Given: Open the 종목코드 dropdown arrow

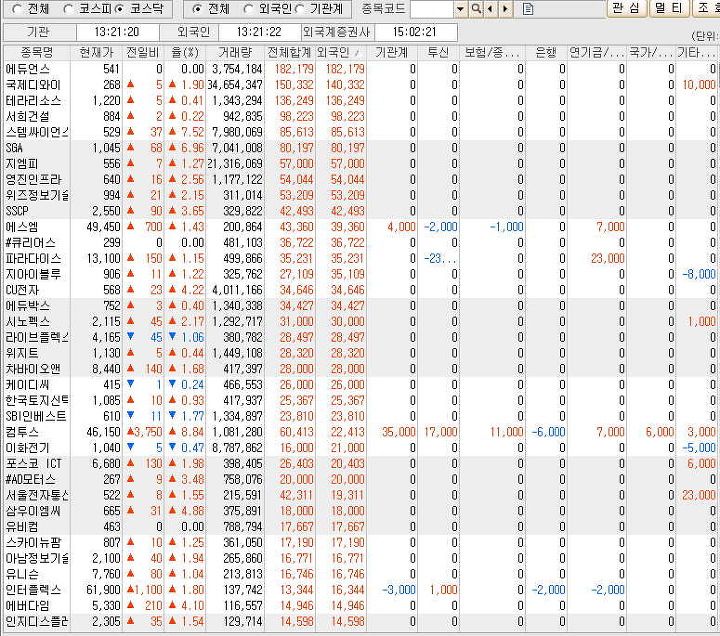Looking at the screenshot, I should [x=461, y=9].
